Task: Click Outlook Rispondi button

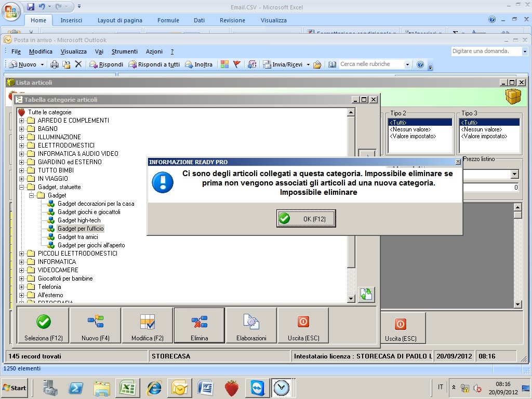Action: coord(106,64)
